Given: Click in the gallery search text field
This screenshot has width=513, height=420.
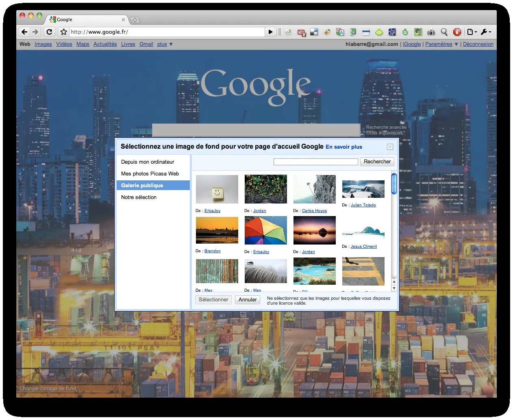Looking at the screenshot, I should (x=316, y=162).
